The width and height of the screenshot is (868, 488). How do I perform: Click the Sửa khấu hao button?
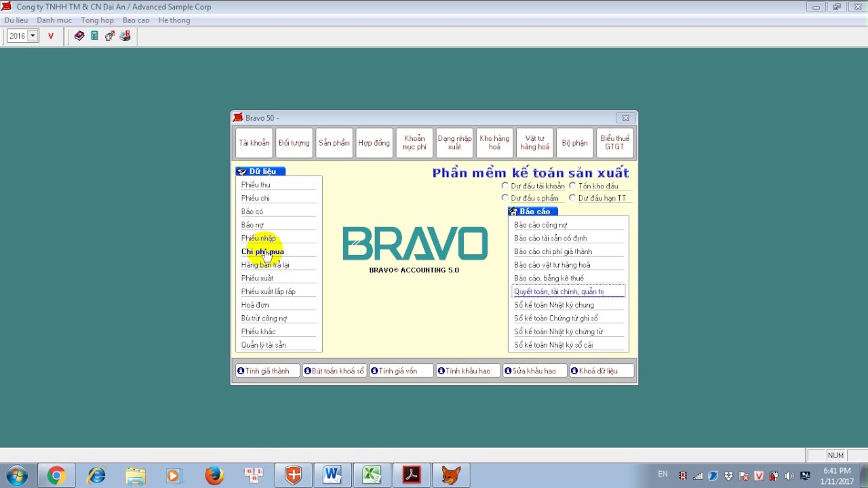coord(534,371)
